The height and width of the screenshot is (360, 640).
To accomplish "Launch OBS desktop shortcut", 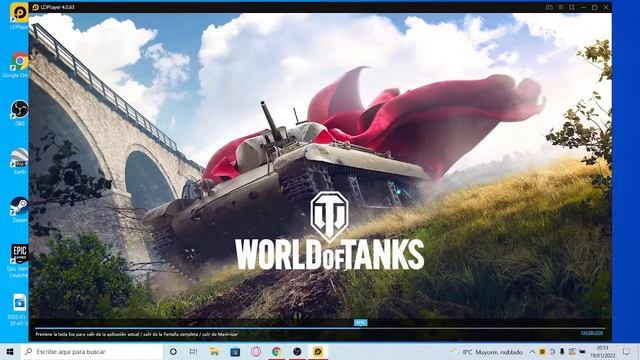I will [19, 113].
